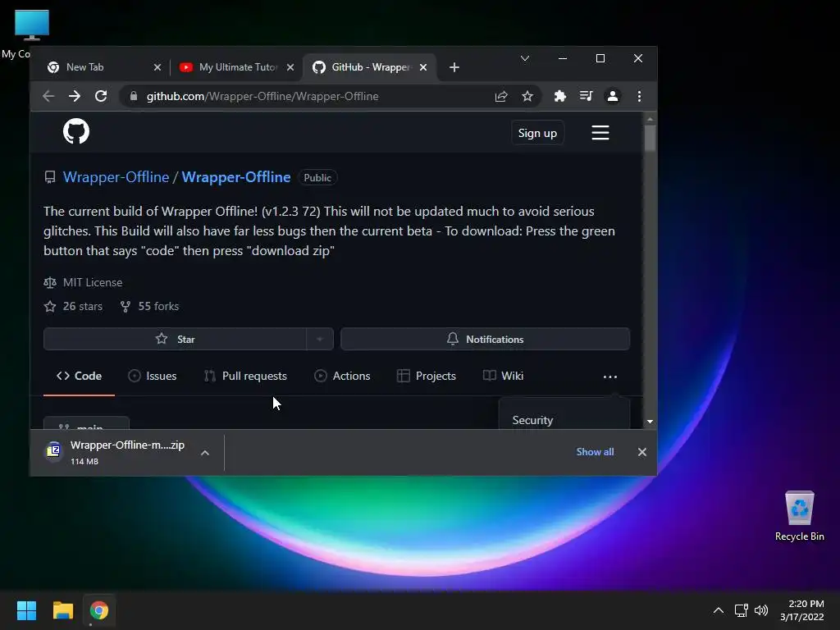Image resolution: width=840 pixels, height=630 pixels.
Task: Toggle the repository nav three-dot overflow menu
Action: [609, 377]
